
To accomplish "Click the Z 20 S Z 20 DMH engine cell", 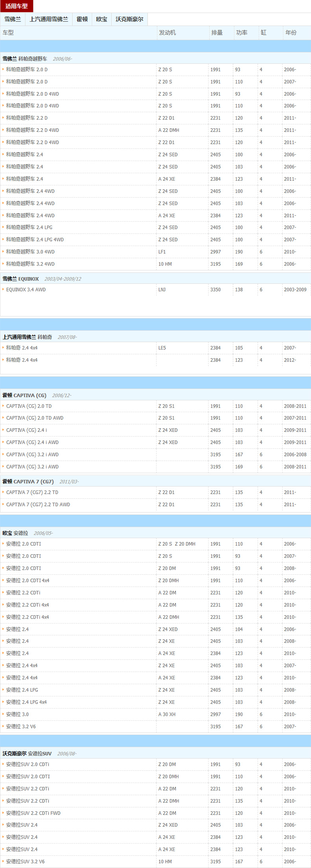I will [x=177, y=544].
